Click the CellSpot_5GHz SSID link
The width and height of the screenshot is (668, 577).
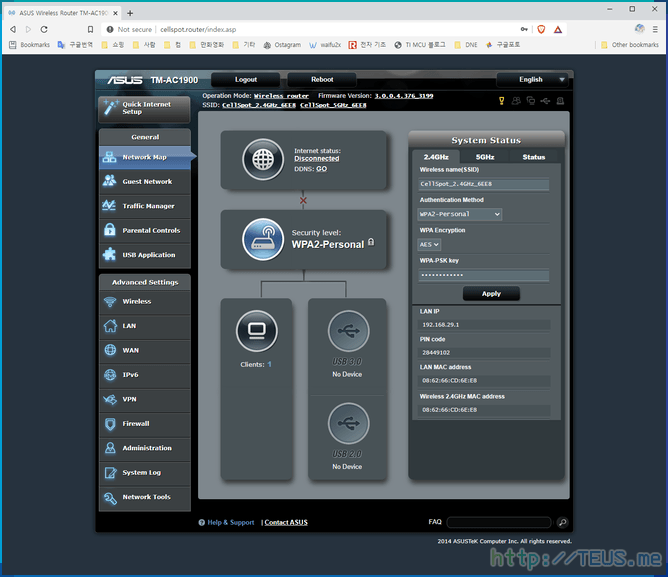click(x=333, y=105)
